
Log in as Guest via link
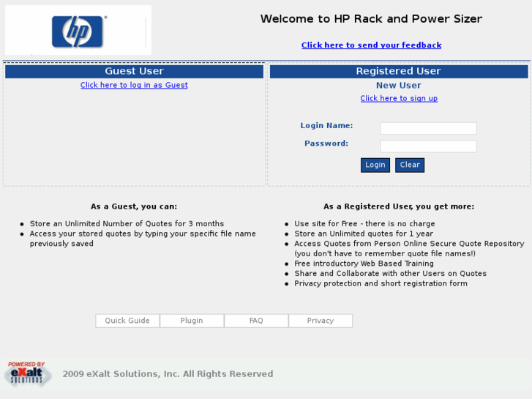click(x=134, y=85)
